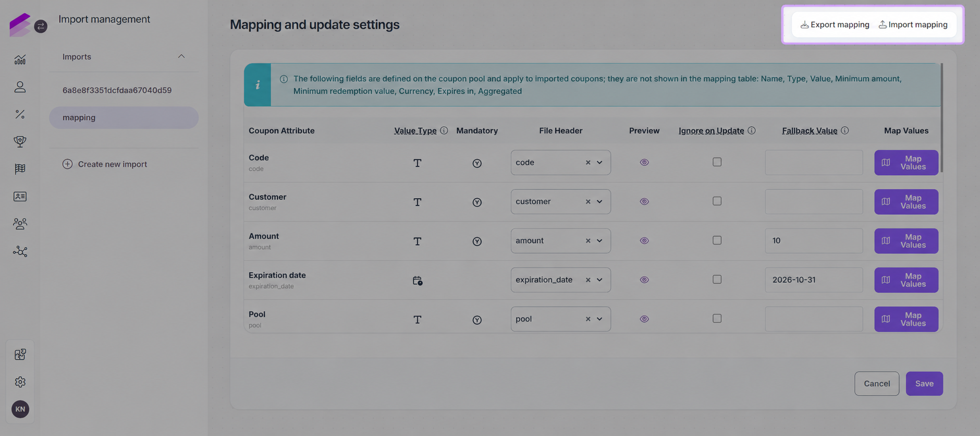Image resolution: width=980 pixels, height=436 pixels.
Task: Click the Amount fallback value field
Action: [x=814, y=241]
